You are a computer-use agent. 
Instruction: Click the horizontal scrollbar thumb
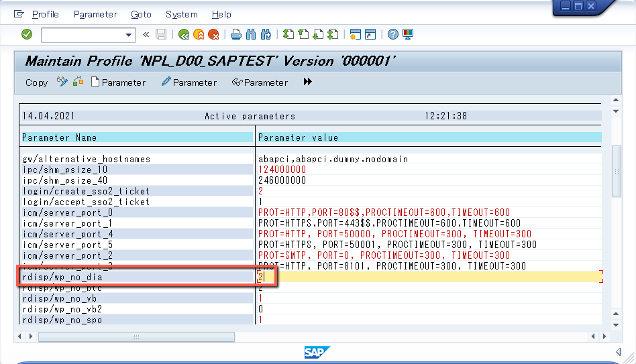[x=136, y=337]
